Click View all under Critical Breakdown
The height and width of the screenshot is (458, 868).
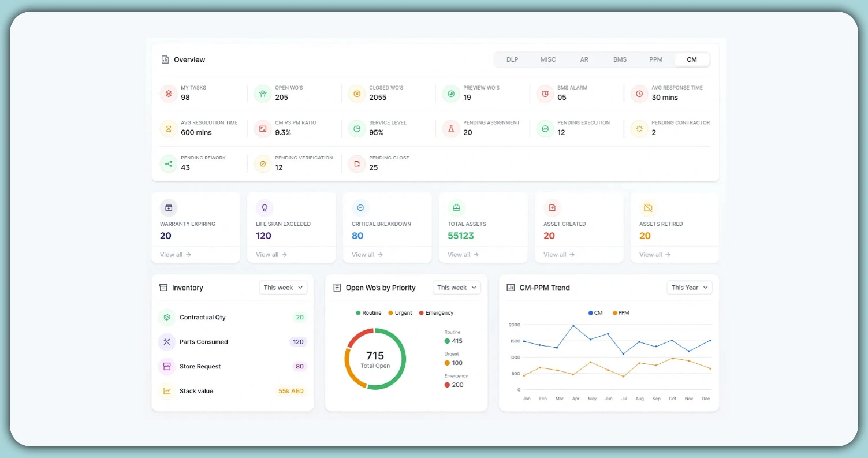pos(366,254)
